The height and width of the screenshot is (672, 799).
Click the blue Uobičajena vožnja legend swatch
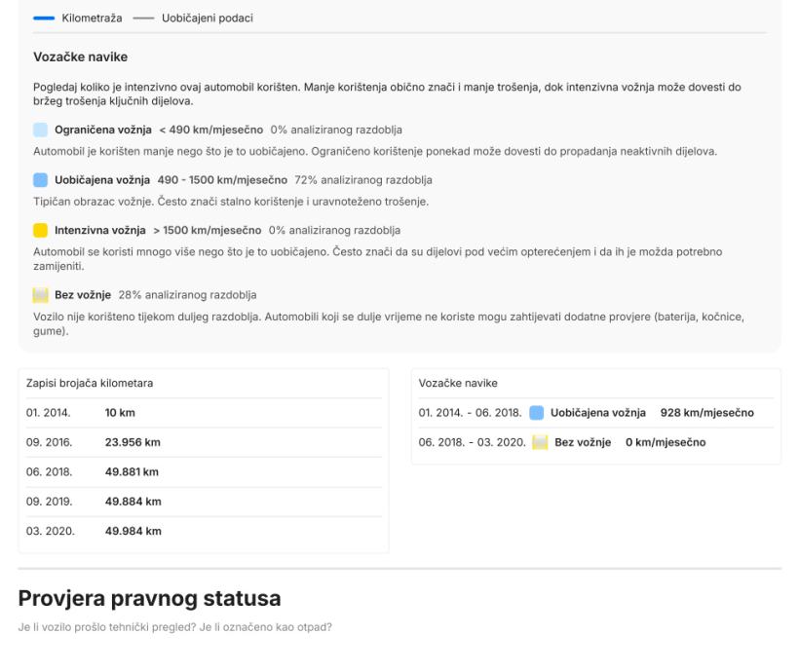click(40, 180)
